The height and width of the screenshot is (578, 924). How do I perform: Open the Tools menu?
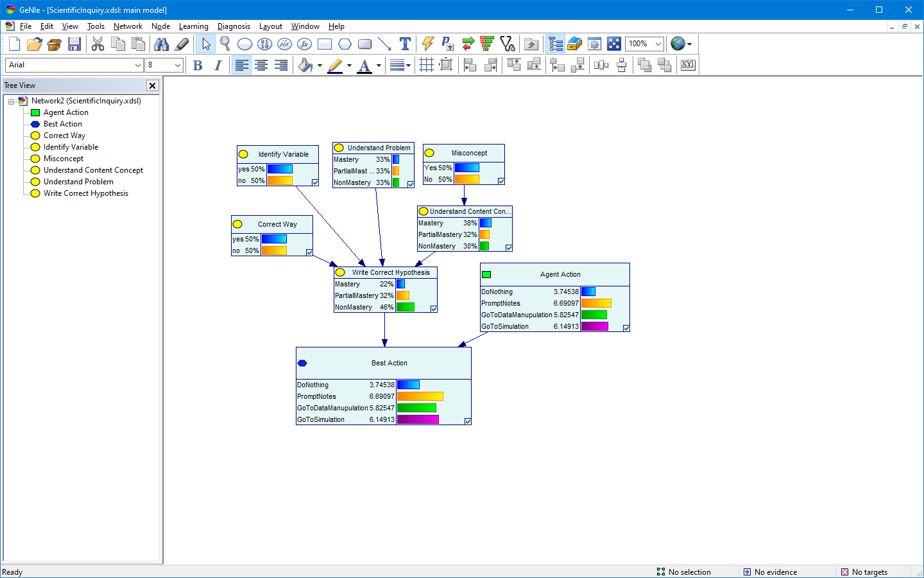[96, 26]
